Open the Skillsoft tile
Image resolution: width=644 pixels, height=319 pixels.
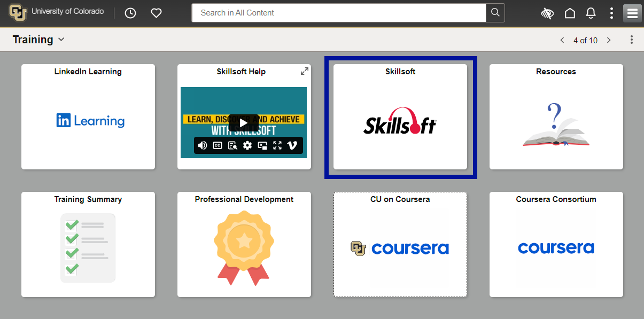(x=400, y=116)
